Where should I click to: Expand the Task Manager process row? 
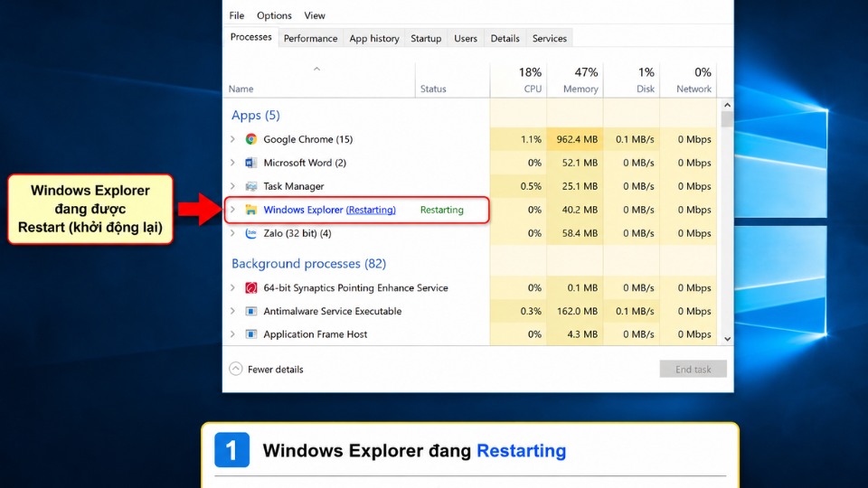pos(233,186)
